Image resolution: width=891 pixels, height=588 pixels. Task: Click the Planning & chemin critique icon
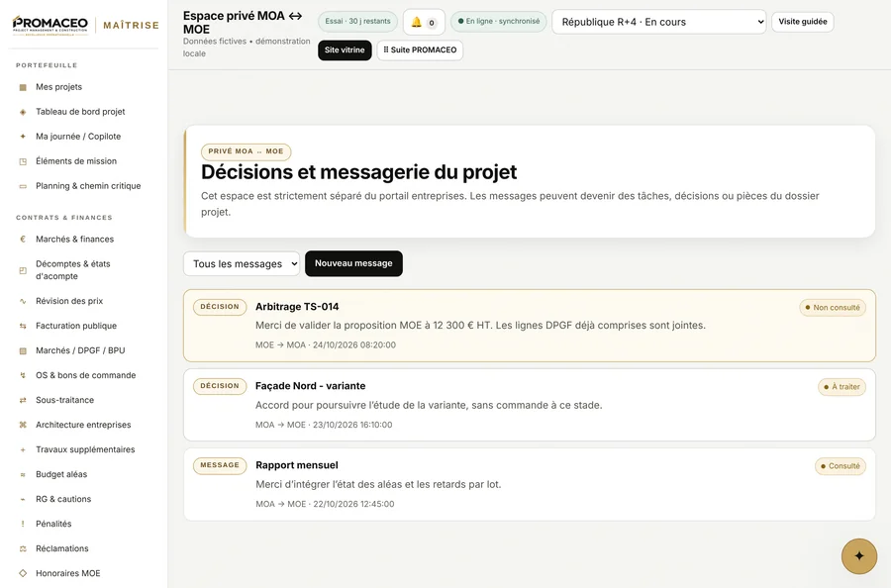click(23, 186)
